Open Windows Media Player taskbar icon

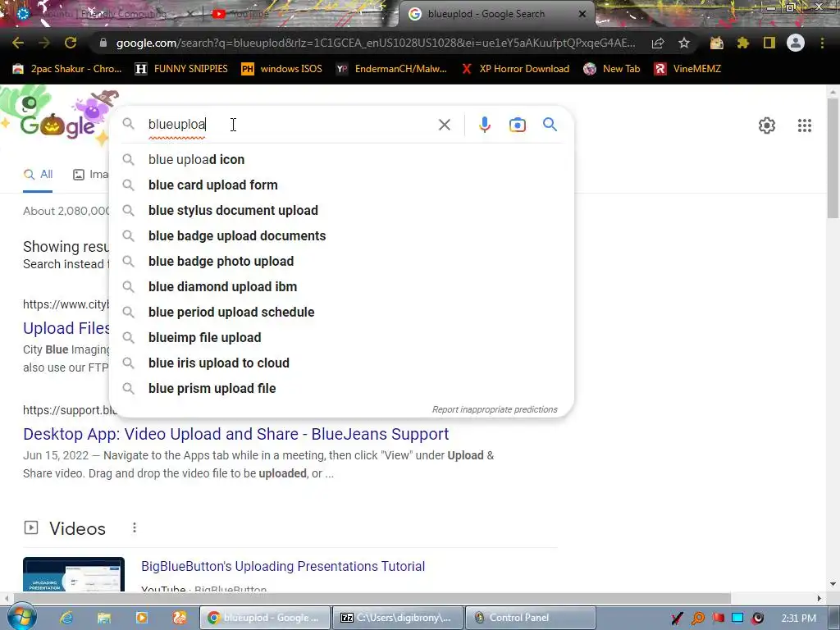coord(142,618)
